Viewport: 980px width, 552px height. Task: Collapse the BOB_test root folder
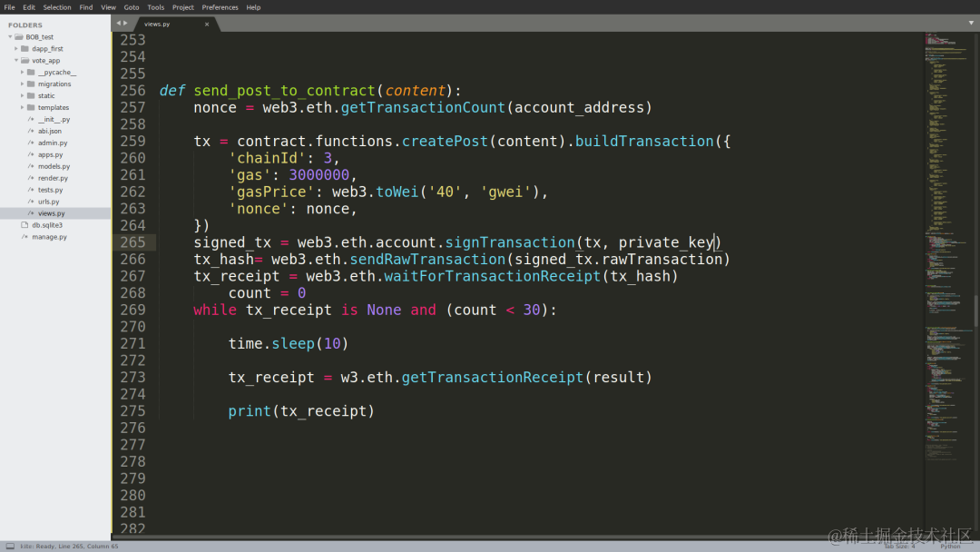(10, 37)
